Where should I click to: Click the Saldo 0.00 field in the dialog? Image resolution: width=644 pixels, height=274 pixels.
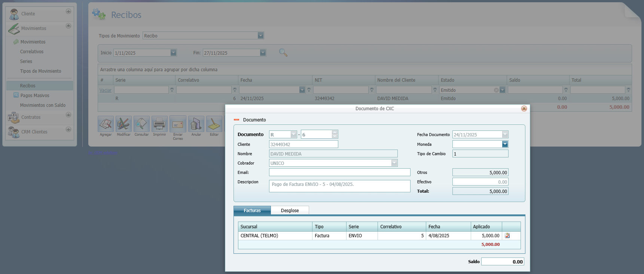[503, 262]
